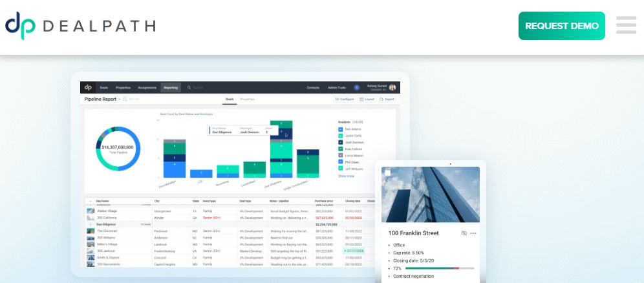Click the Kelsey Durant user avatar
Viewport: 644px width, 283px height.
392,87
